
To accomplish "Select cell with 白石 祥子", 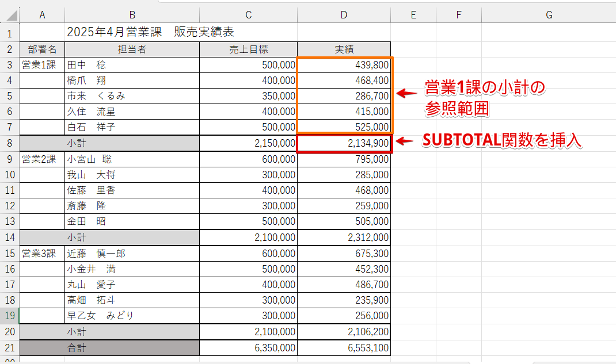I will pos(132,127).
